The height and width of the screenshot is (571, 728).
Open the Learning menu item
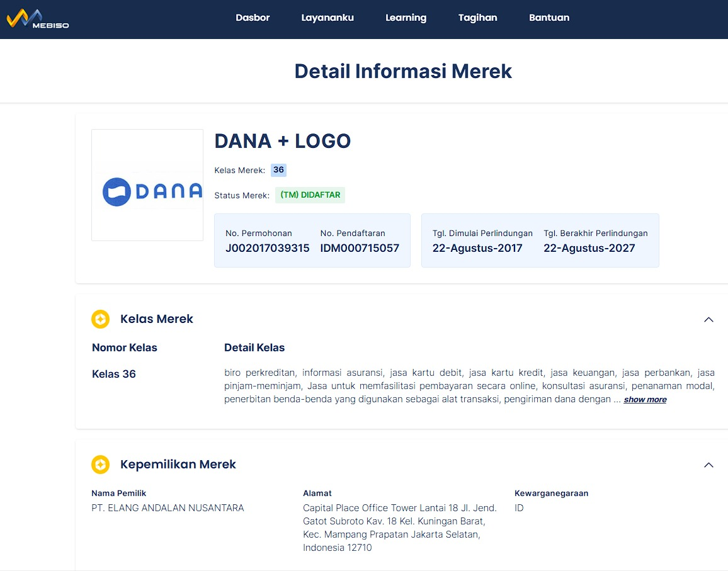coord(406,18)
